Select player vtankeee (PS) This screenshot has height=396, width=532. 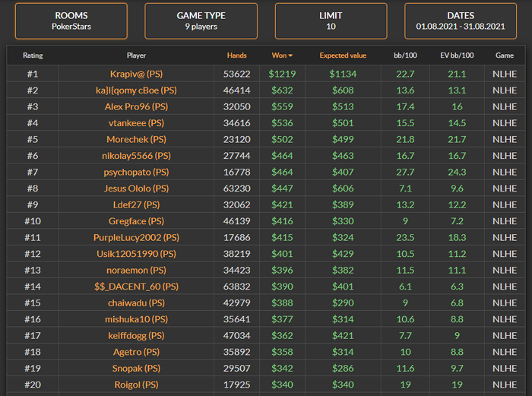[136, 122]
